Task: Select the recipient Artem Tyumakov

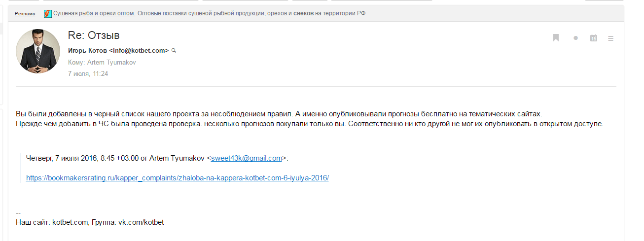Action: pyautogui.click(x=111, y=63)
